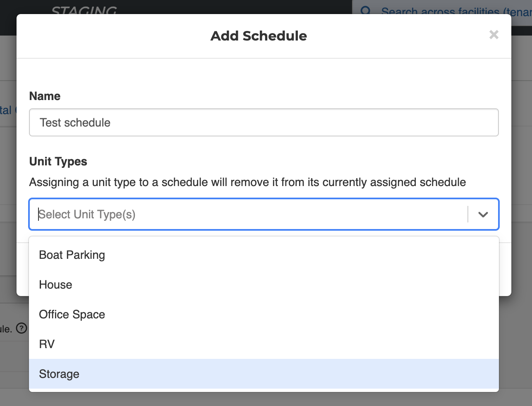Viewport: 532px width, 406px height.
Task: Expand the unit types chevron arrow
Action: tap(483, 214)
